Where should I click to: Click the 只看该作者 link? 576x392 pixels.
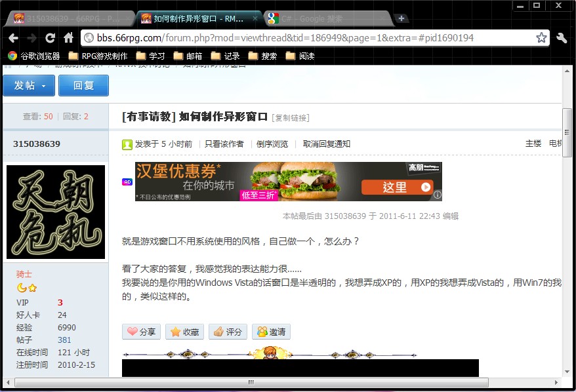pyautogui.click(x=224, y=144)
